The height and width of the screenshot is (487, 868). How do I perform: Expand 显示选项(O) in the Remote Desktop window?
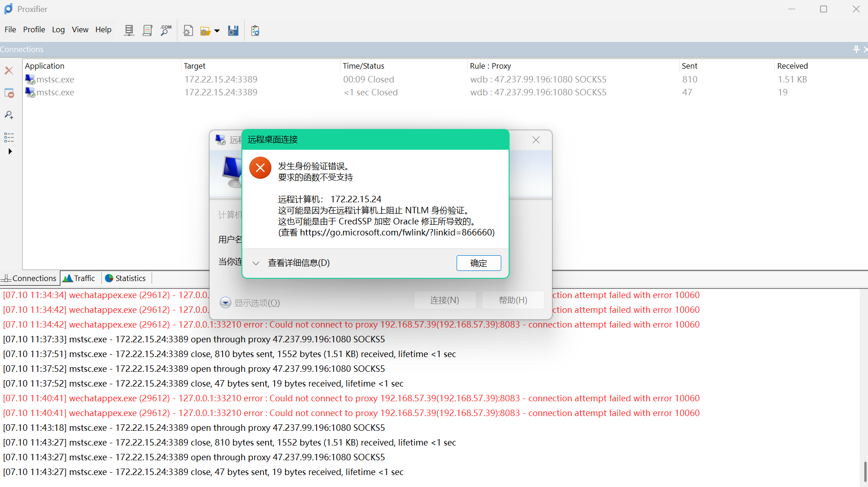tap(250, 303)
